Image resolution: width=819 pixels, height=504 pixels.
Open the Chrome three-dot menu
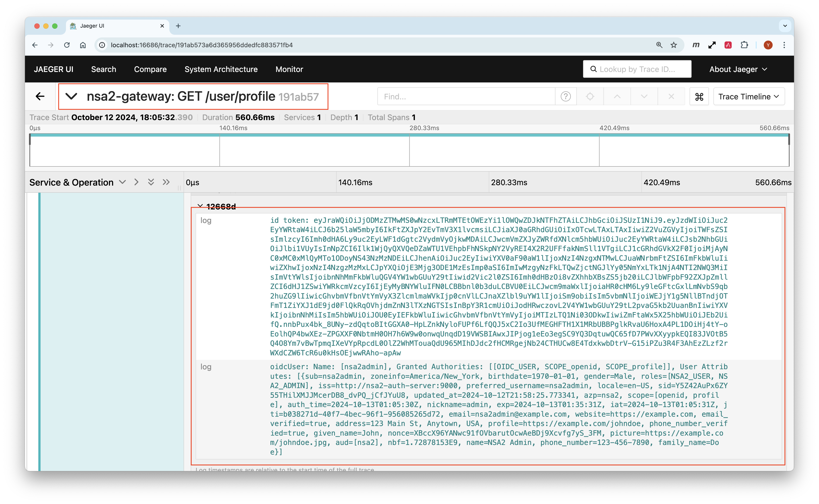tap(784, 45)
